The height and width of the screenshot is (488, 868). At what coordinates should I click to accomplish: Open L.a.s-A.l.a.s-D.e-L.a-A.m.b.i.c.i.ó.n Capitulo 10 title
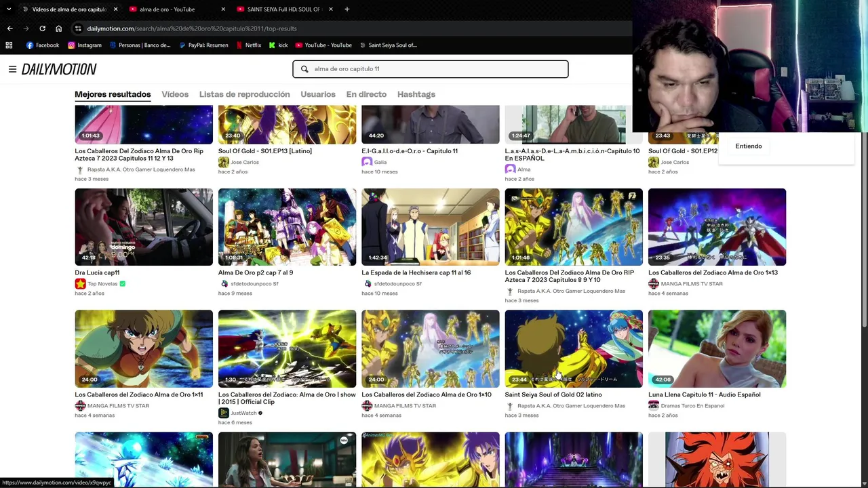572,155
